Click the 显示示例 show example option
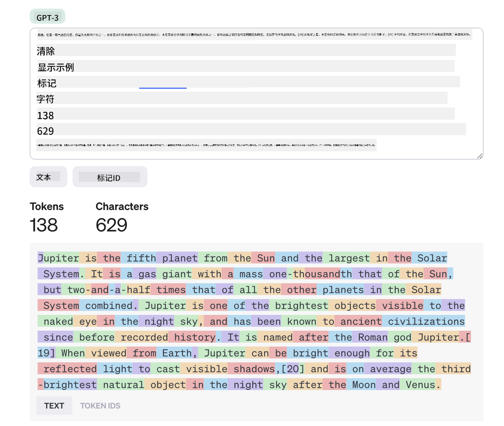The width and height of the screenshot is (504, 426). [x=56, y=67]
